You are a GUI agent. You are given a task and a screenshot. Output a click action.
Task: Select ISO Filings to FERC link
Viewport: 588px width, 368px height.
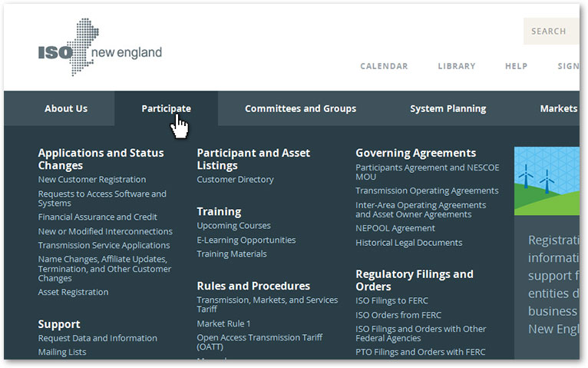(391, 300)
